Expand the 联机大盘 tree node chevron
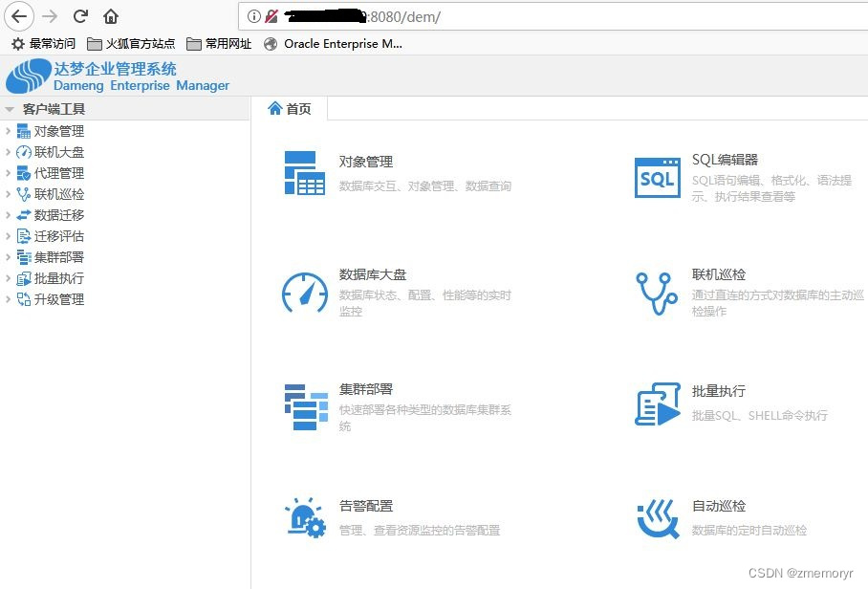 pos(8,152)
